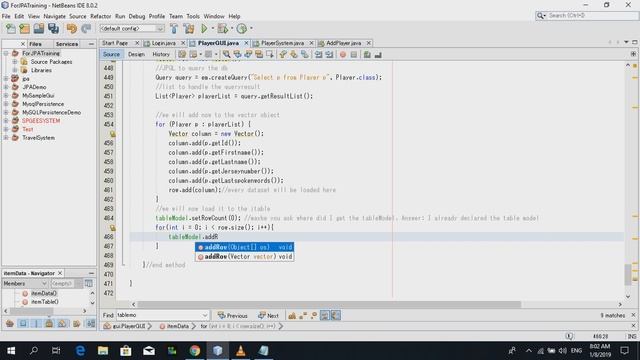Click the Previous Bookmark icon
Screen dimensions: 640x360
tap(283, 54)
